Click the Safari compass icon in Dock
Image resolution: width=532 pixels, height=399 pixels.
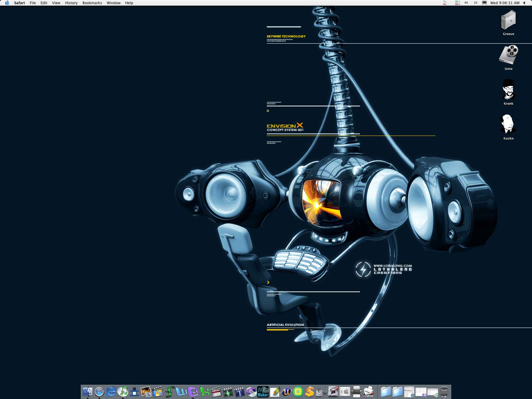(x=99, y=392)
